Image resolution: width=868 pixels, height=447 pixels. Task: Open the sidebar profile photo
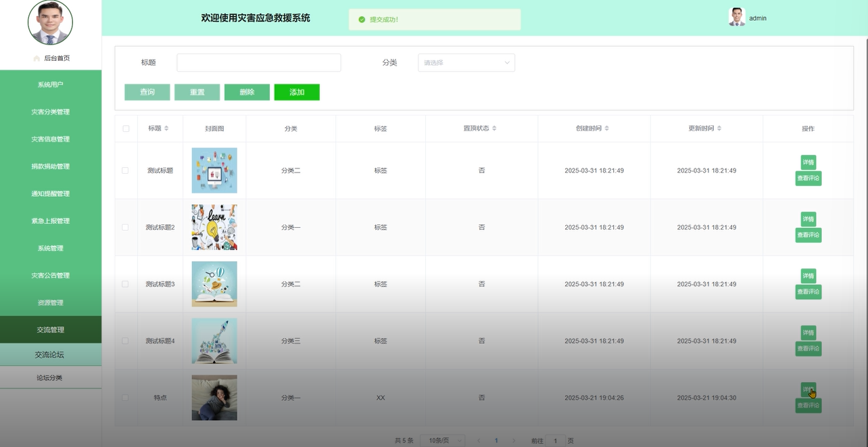(x=50, y=22)
